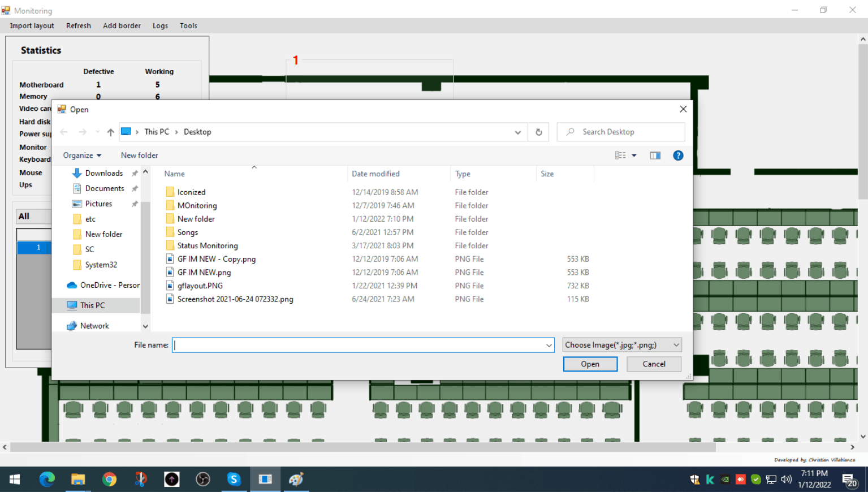Open the Logs menu
This screenshot has height=492, width=868.
[160, 25]
